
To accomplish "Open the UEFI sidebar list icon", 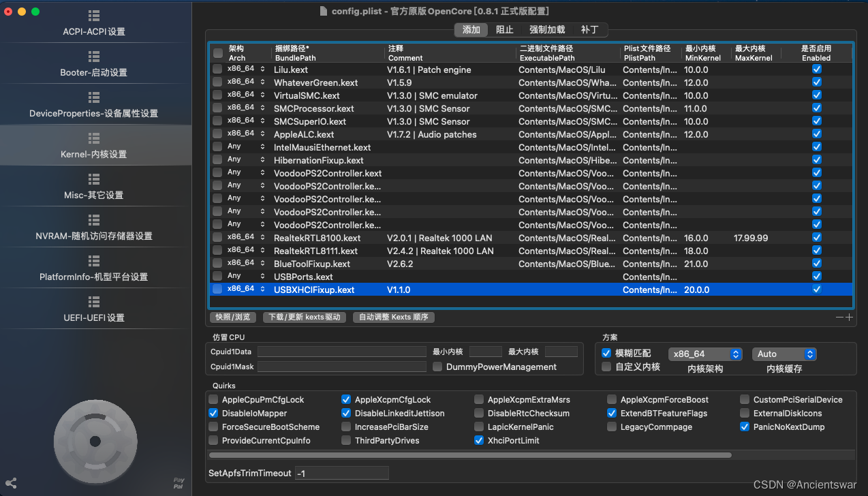I will click(94, 303).
